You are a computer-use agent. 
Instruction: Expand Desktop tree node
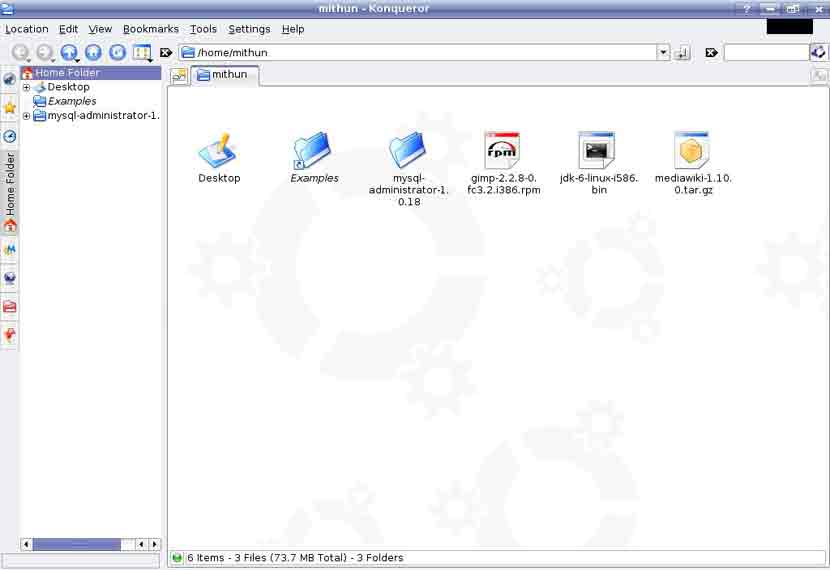click(x=26, y=87)
